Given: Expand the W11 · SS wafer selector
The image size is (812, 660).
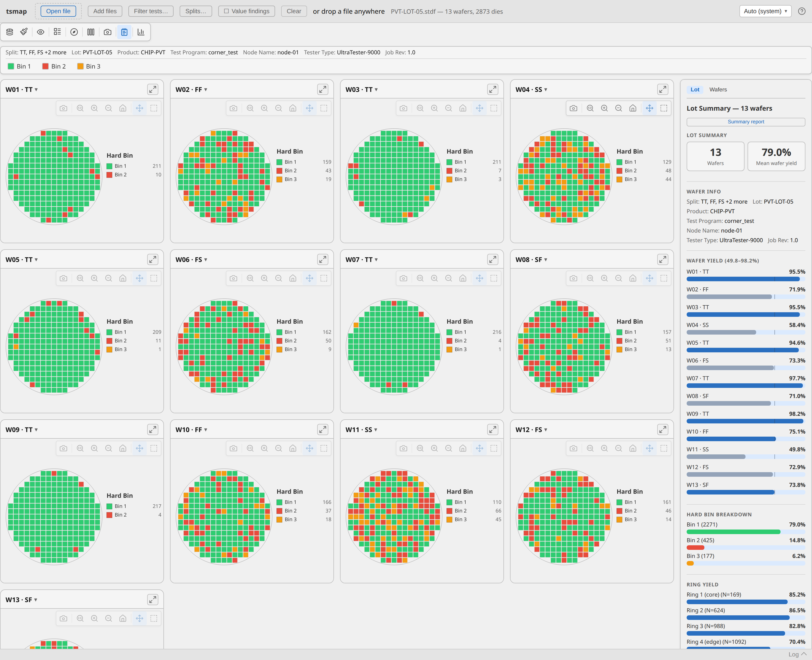Looking at the screenshot, I should [362, 430].
